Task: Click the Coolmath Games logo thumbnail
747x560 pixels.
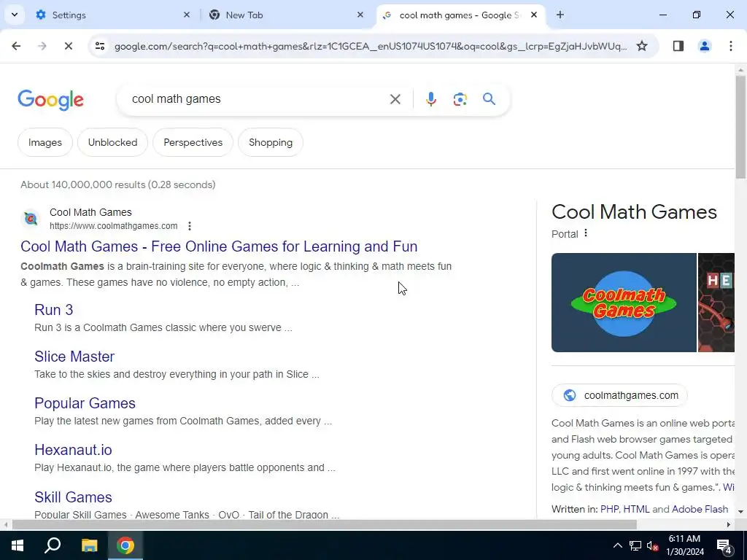Action: click(x=624, y=303)
